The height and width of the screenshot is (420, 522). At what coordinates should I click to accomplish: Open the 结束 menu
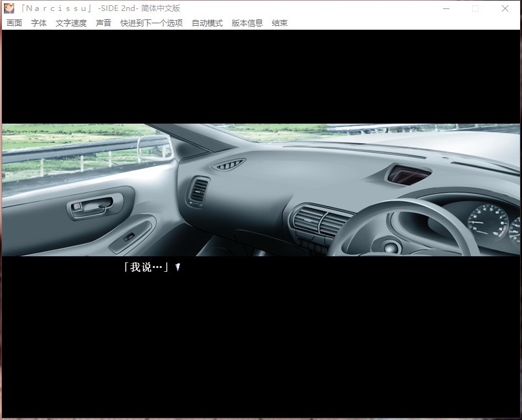pos(280,23)
